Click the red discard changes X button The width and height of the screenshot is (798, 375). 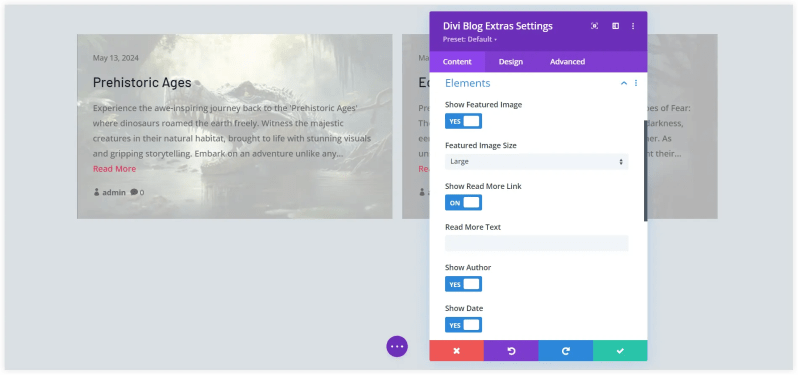coord(457,351)
